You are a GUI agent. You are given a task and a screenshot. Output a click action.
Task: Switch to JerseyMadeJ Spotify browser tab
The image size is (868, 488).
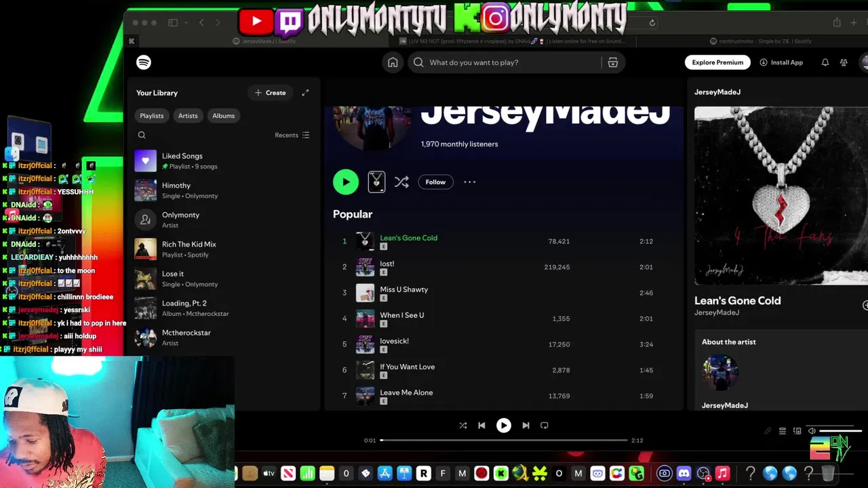click(x=264, y=41)
